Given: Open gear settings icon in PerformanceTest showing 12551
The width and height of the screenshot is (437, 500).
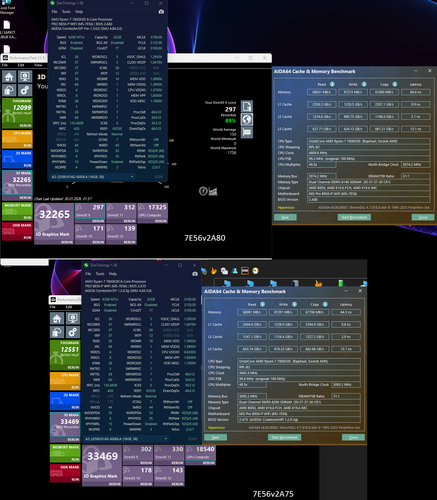Looking at the screenshot, I should pos(73,332).
